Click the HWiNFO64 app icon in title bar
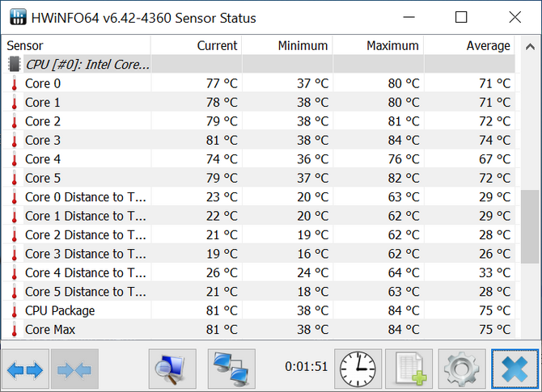The height and width of the screenshot is (392, 542). pos(18,17)
